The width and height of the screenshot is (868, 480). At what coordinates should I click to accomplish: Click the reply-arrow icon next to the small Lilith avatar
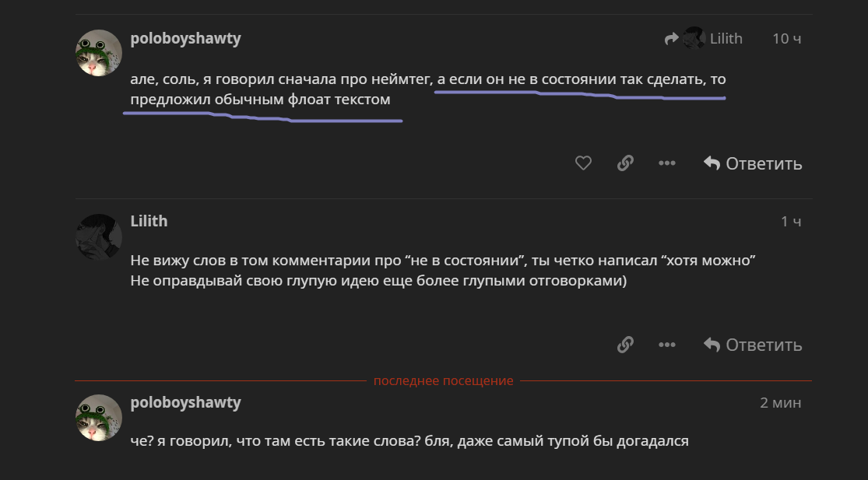coord(672,38)
